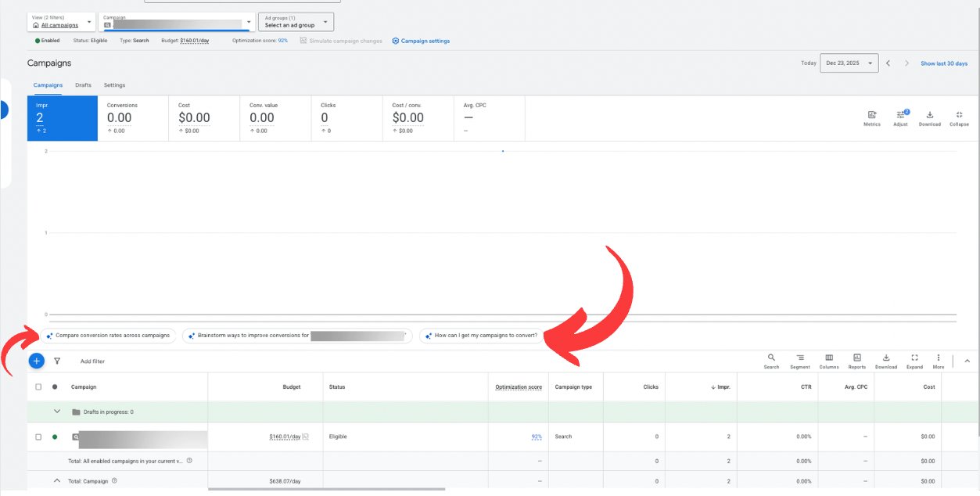Open the Settings tab
980x496 pixels.
pyautogui.click(x=114, y=84)
